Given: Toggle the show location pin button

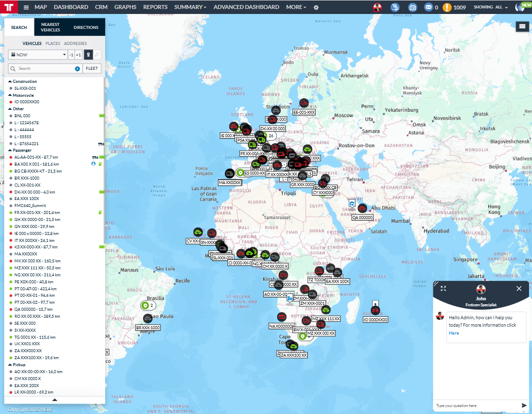Looking at the screenshot, I should coord(88,55).
